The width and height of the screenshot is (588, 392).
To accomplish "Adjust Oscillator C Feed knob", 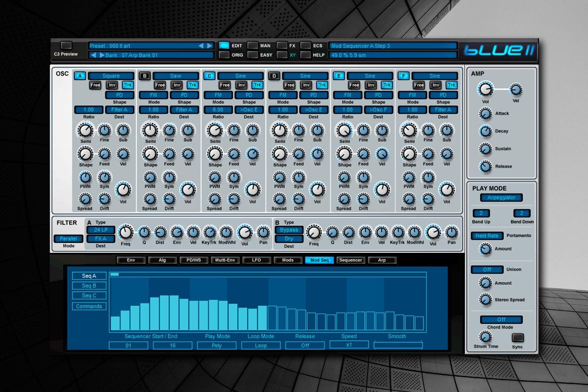I will tap(234, 154).
